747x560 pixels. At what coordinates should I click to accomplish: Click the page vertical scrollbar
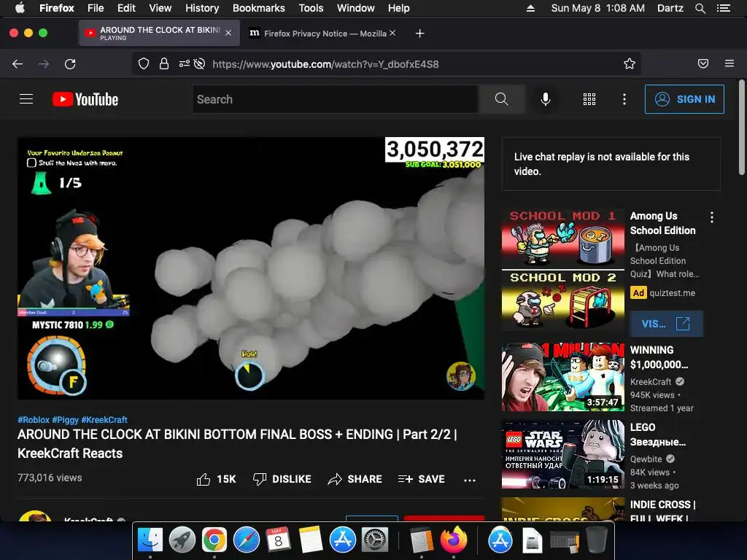[x=741, y=128]
